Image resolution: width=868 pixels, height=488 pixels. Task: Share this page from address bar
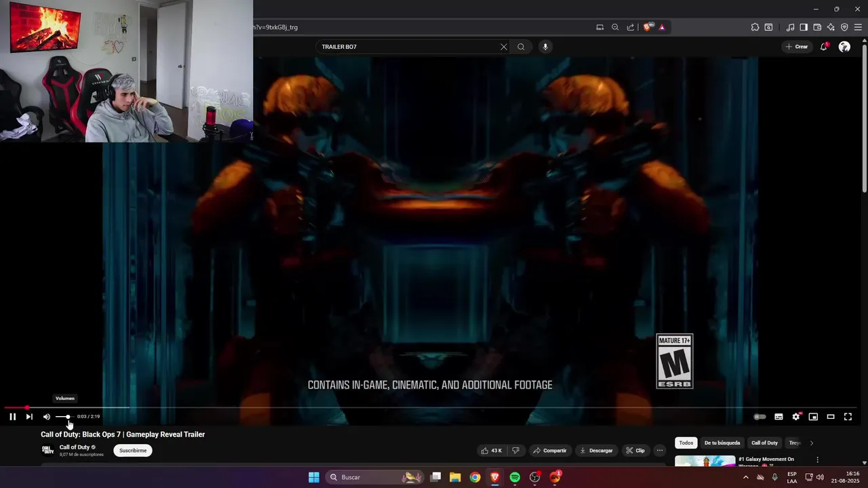click(x=631, y=27)
